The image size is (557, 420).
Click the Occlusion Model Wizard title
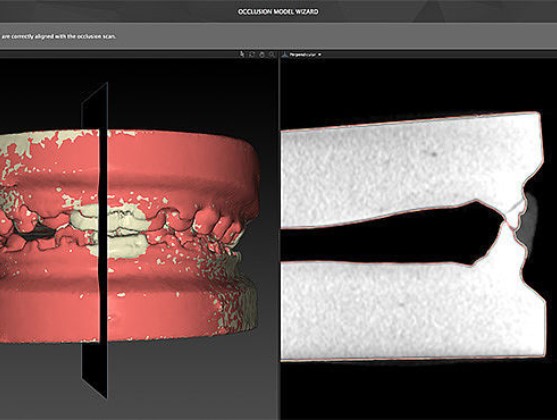click(278, 12)
